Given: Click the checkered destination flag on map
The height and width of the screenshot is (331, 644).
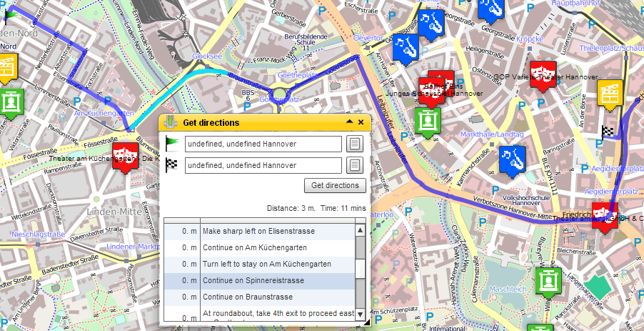Looking at the screenshot, I should pyautogui.click(x=608, y=132).
